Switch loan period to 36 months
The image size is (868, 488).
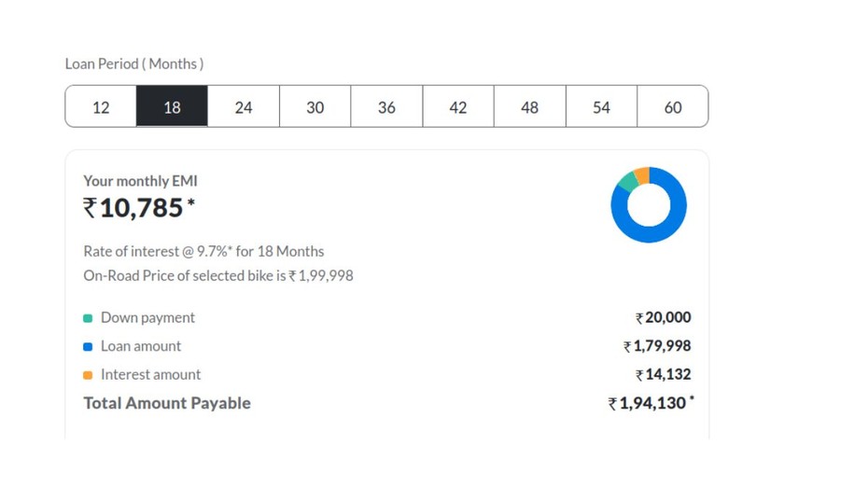click(386, 107)
